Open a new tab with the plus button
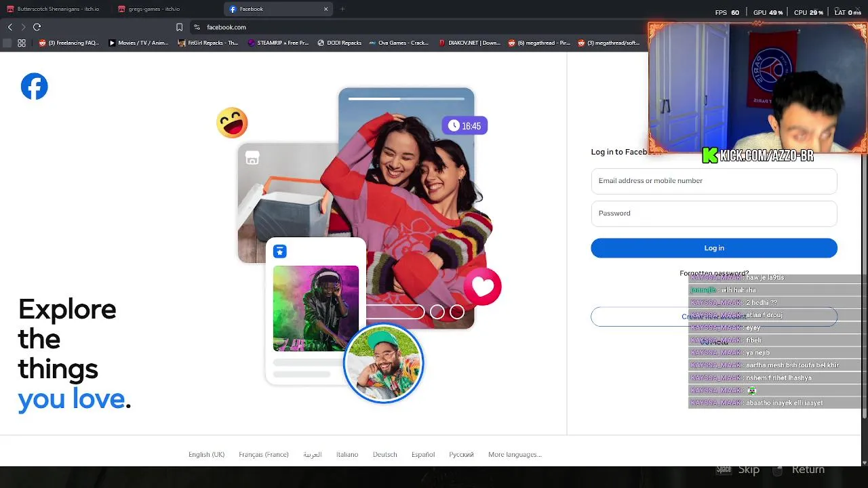This screenshot has width=868, height=488. [x=342, y=9]
